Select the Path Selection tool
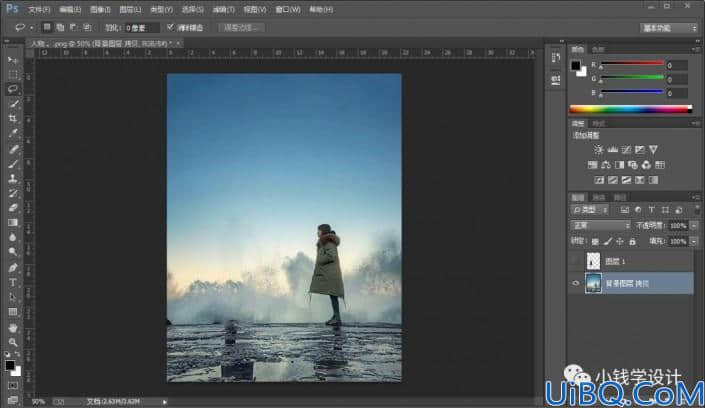 click(x=13, y=297)
